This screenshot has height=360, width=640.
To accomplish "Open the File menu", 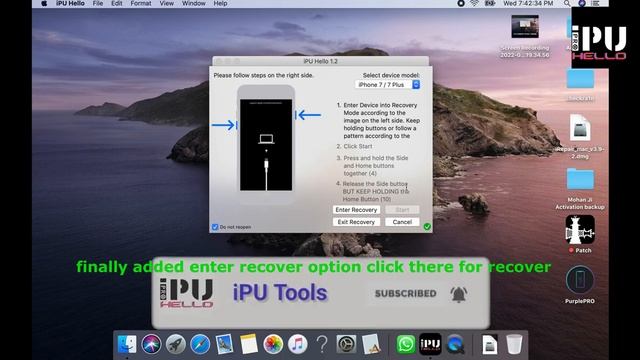I will (98, 3).
